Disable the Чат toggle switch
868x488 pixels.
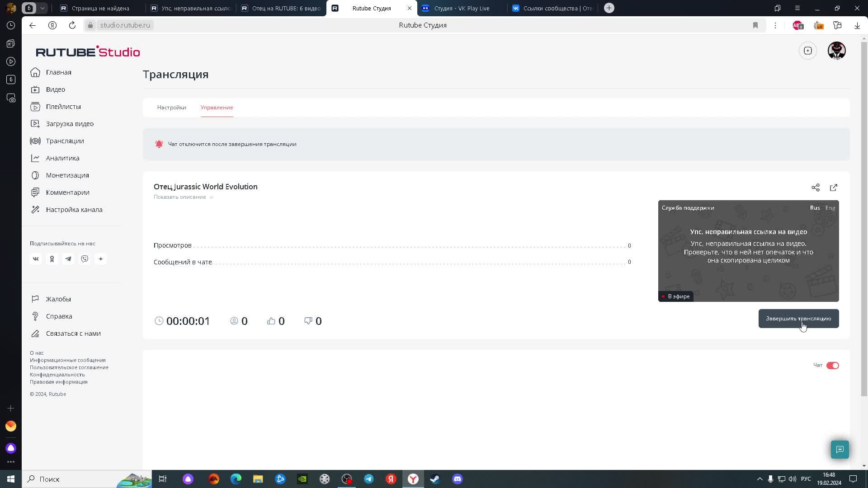pyautogui.click(x=832, y=366)
